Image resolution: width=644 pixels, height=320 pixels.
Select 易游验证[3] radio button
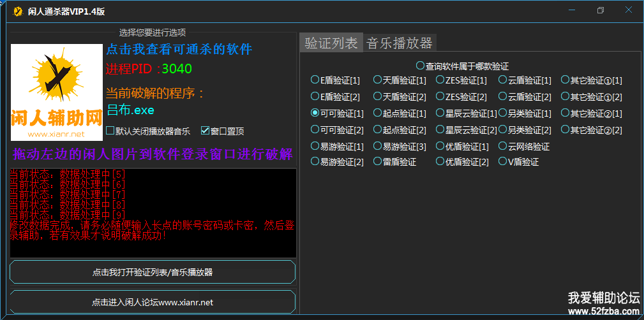(x=400, y=146)
